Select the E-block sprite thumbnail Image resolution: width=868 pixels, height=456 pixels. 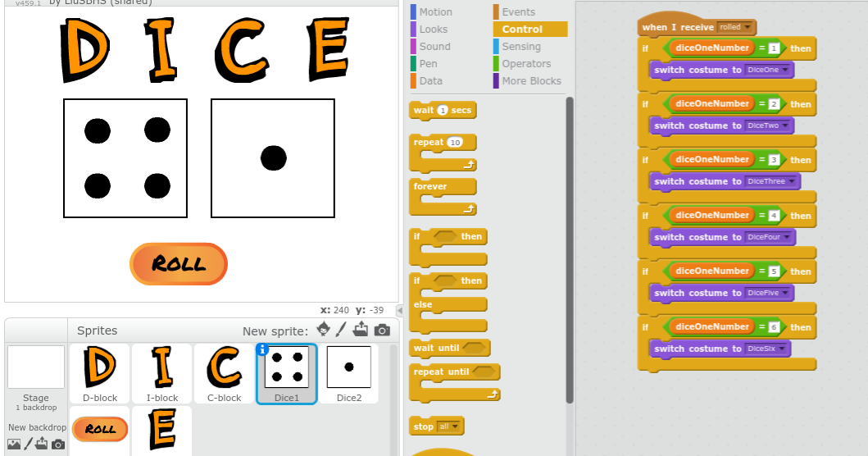pos(162,431)
